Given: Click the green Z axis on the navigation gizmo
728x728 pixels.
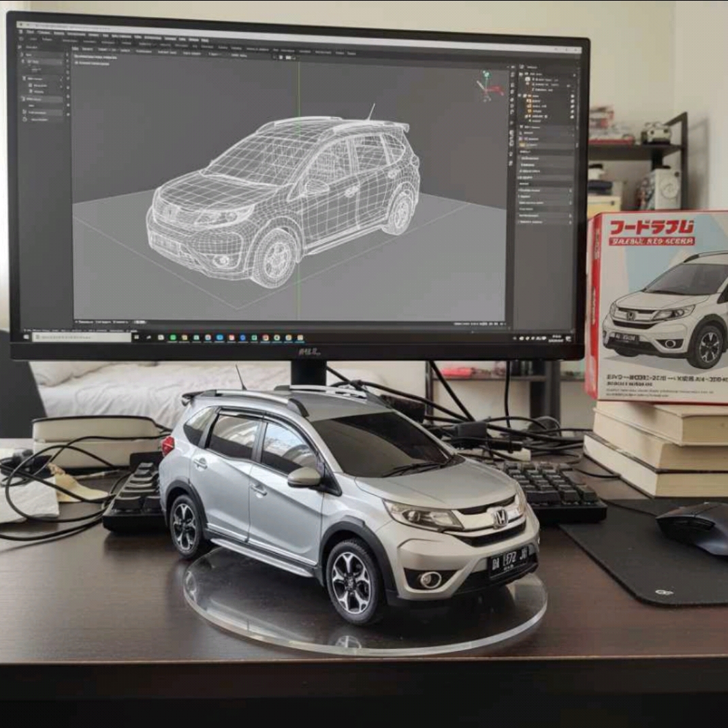Looking at the screenshot, I should [x=486, y=74].
